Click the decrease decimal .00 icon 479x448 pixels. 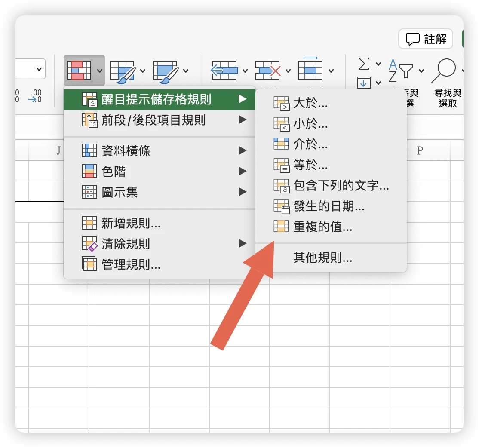click(x=35, y=96)
